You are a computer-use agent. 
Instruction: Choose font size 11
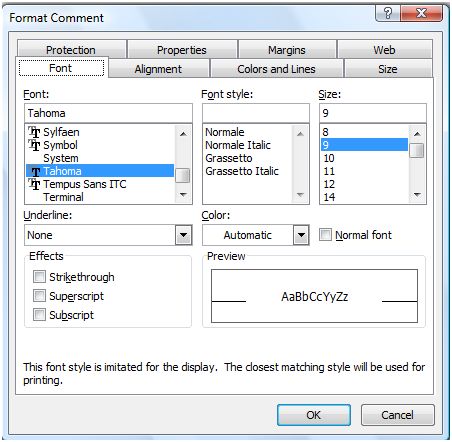click(x=364, y=171)
